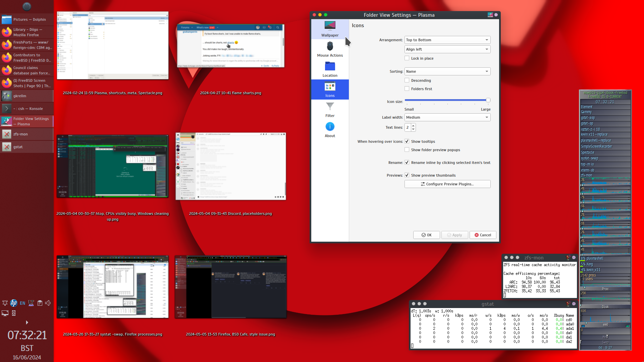Open the display configuration tray icon
The image size is (644, 362).
(x=5, y=313)
